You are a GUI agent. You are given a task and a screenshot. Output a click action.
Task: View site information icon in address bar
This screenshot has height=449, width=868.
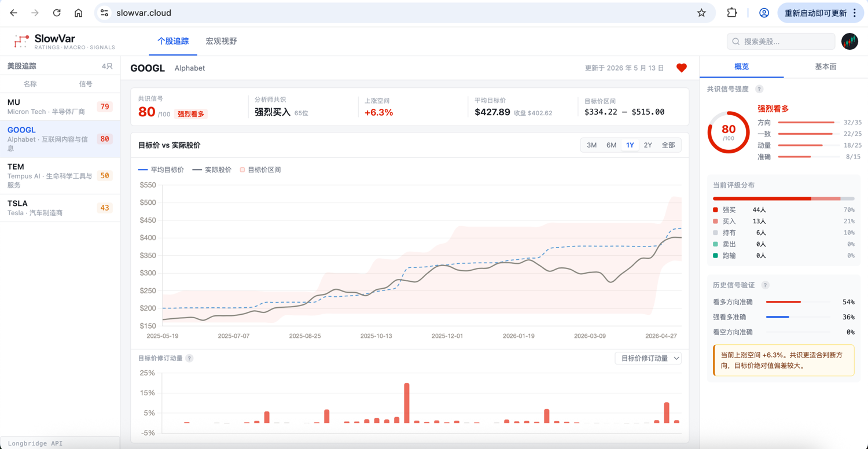(x=105, y=13)
